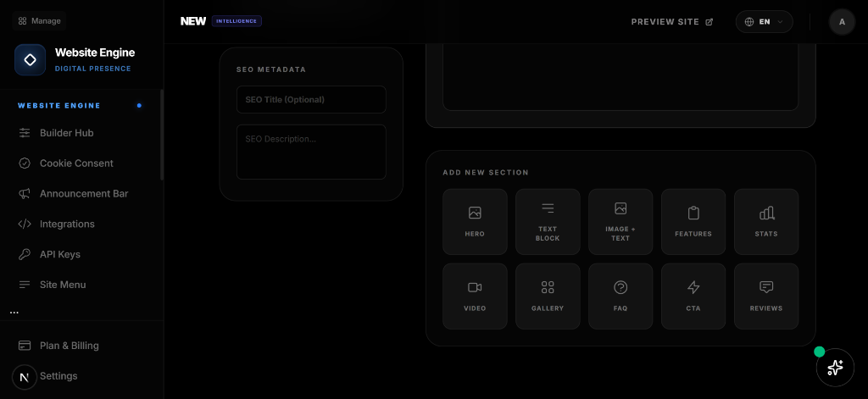Image resolution: width=868 pixels, height=399 pixels.
Task: Insert a Gallery section
Action: (548, 296)
